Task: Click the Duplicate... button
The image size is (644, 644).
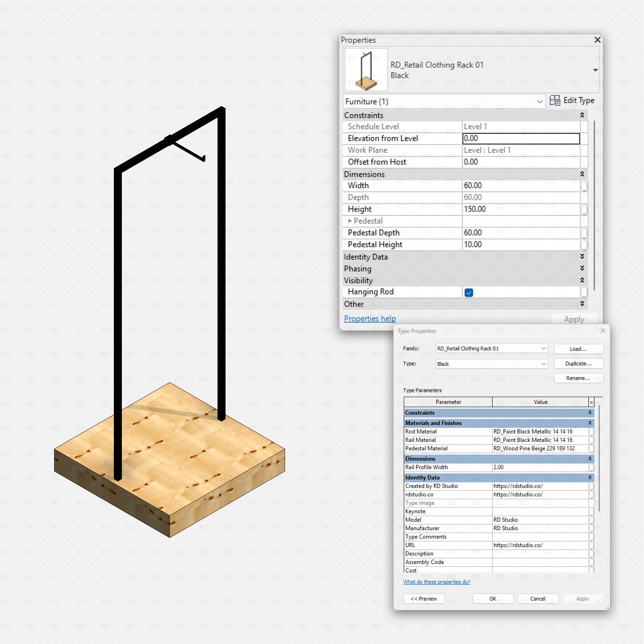Action: pos(579,363)
